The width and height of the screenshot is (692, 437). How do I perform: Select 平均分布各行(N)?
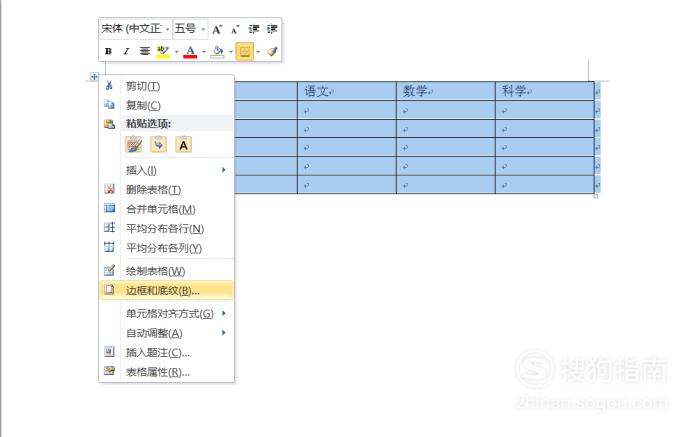(166, 228)
